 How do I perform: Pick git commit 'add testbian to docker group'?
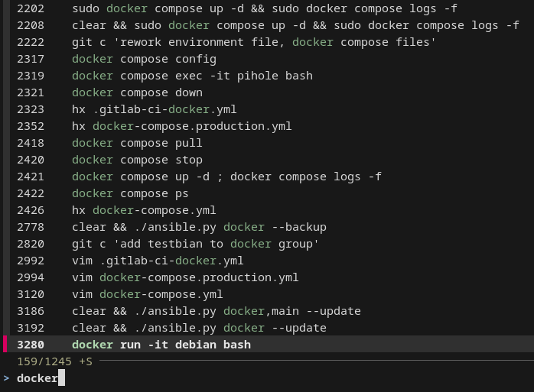point(195,244)
